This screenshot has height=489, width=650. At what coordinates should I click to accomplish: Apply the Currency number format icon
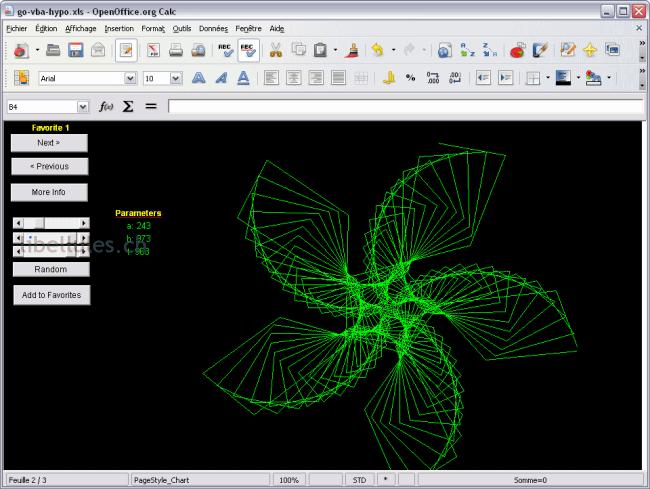click(x=388, y=78)
